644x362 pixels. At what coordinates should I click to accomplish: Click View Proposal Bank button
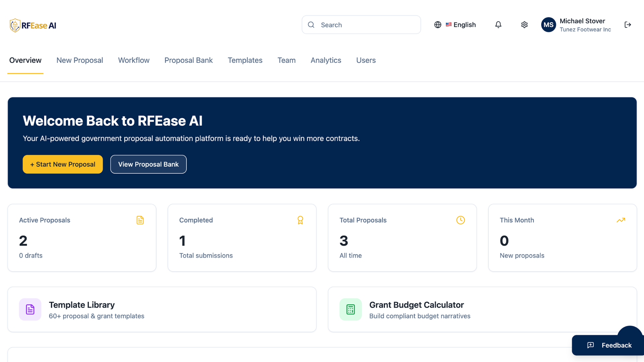pos(148,164)
